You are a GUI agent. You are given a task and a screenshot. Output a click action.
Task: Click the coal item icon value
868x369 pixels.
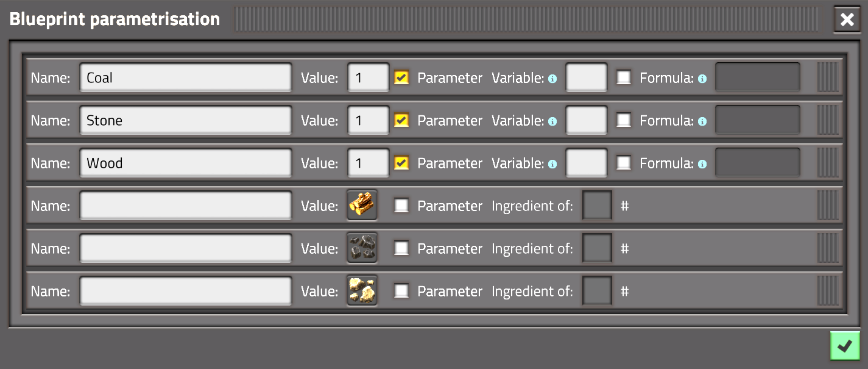tap(362, 248)
